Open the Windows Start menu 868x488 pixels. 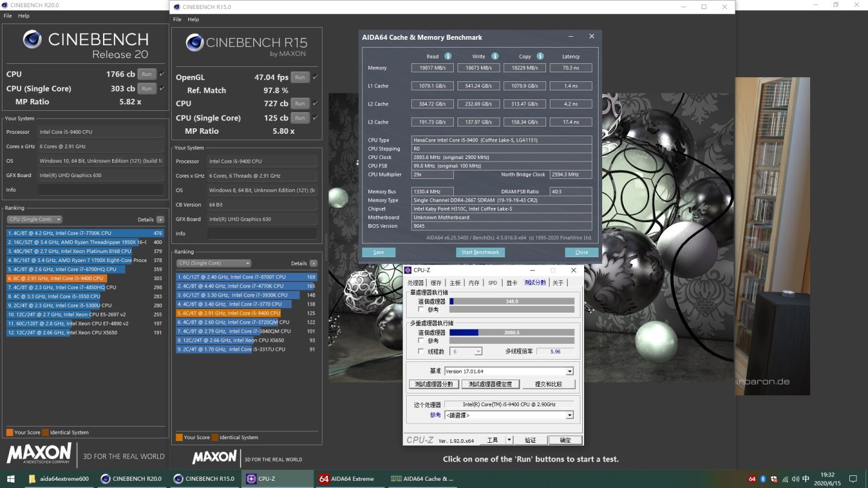click(11, 479)
